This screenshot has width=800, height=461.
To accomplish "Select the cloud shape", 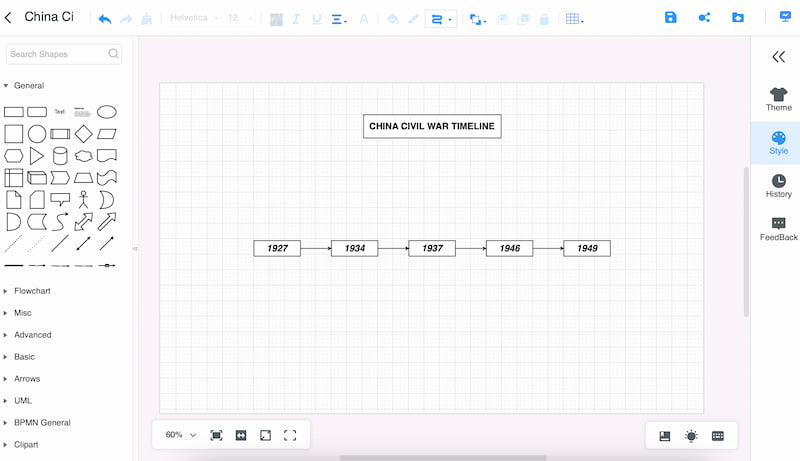I will 84,156.
